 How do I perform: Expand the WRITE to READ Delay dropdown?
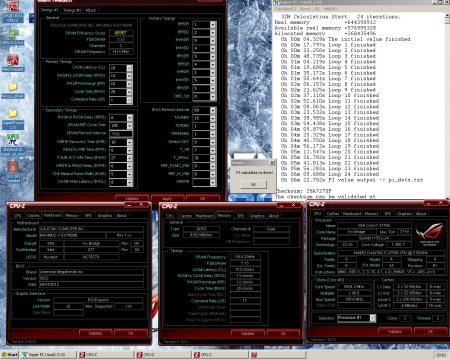coord(129,166)
